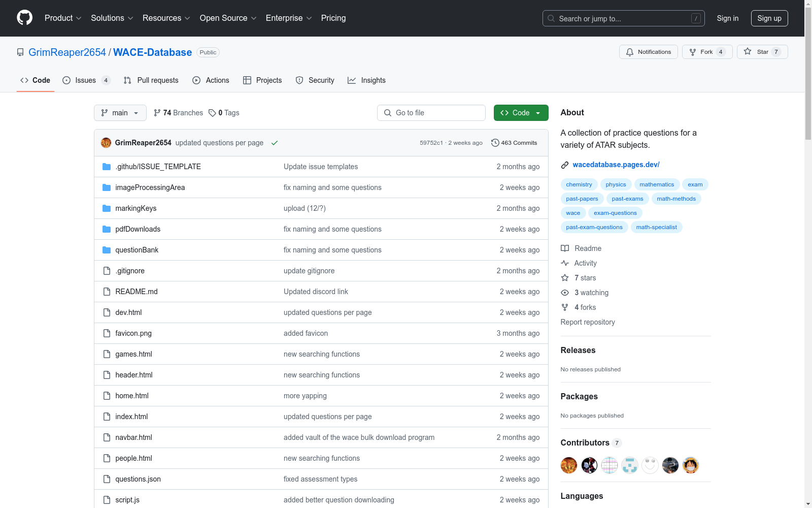Open the index.html file

[131, 417]
